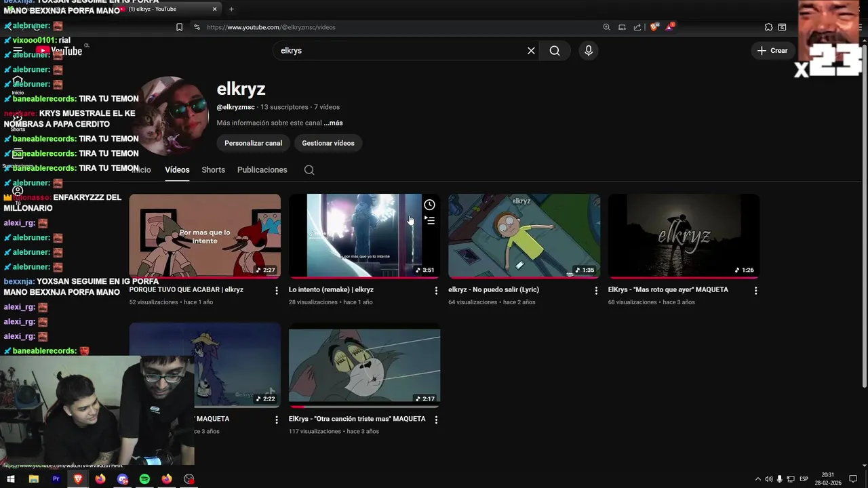
Task: Open the Windows notification center icon
Action: pyautogui.click(x=853, y=479)
